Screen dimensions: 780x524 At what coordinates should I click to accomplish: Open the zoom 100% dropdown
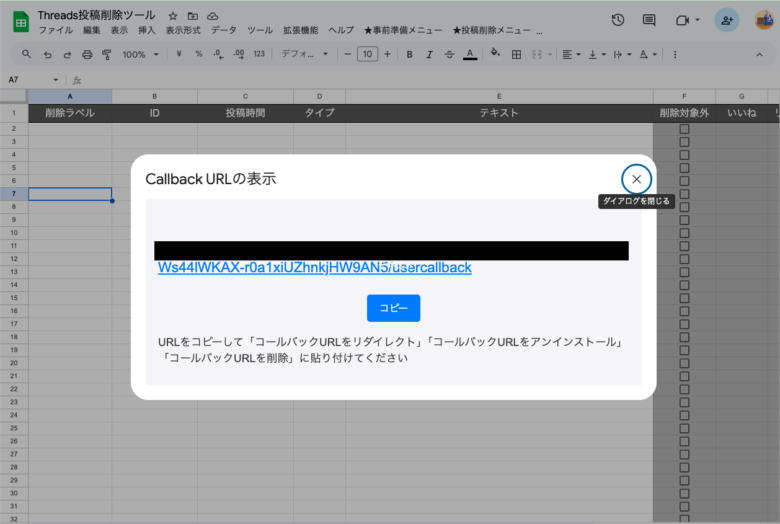pos(140,54)
